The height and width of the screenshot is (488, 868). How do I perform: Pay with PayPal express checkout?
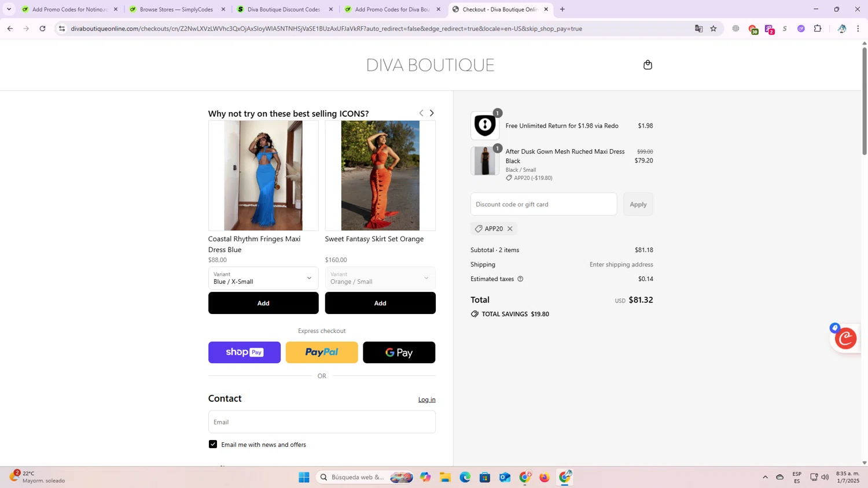[x=322, y=352]
